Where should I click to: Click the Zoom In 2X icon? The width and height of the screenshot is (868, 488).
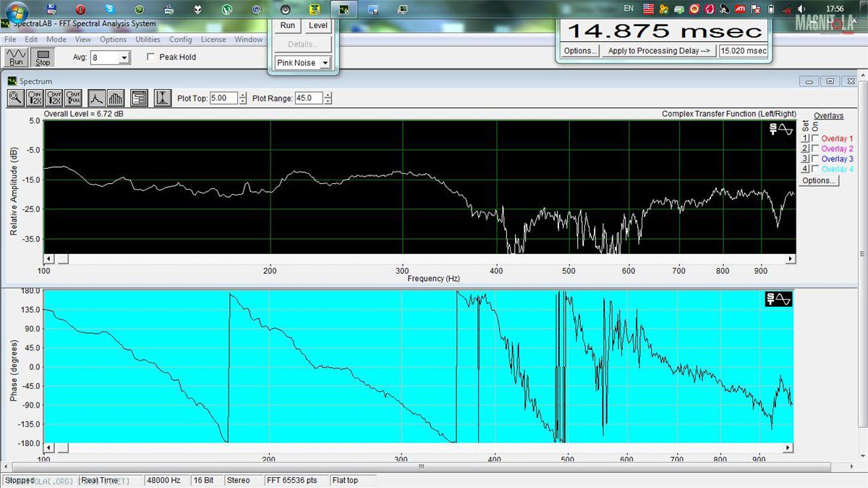(35, 98)
